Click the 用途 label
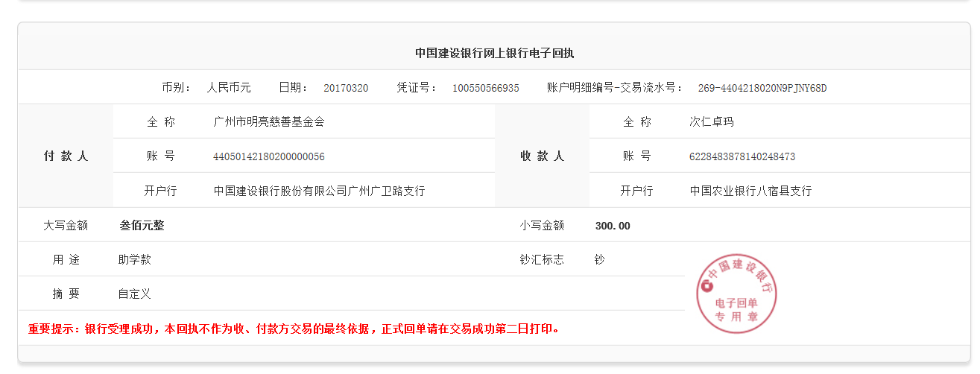Image resolution: width=980 pixels, height=374 pixels. click(66, 259)
